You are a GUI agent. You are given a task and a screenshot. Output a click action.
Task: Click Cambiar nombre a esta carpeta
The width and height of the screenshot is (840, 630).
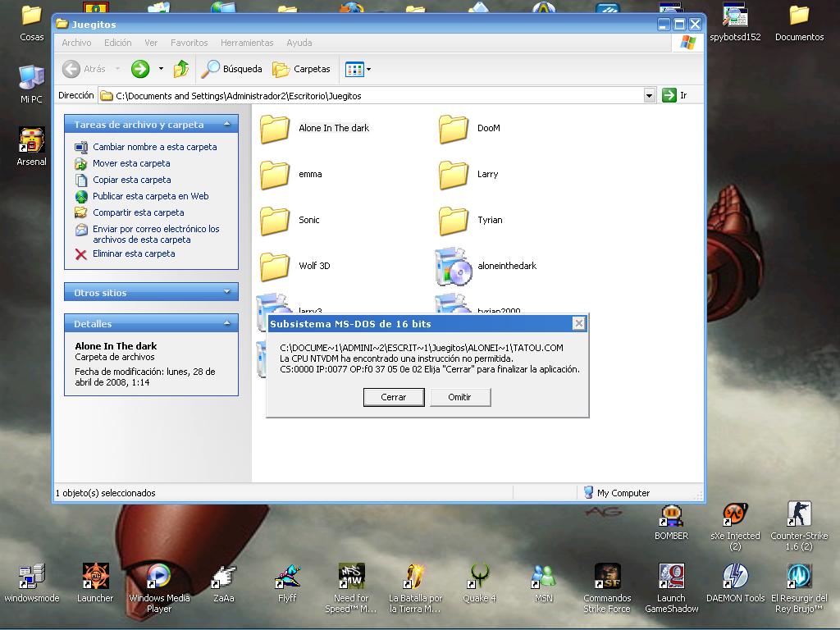click(x=155, y=147)
